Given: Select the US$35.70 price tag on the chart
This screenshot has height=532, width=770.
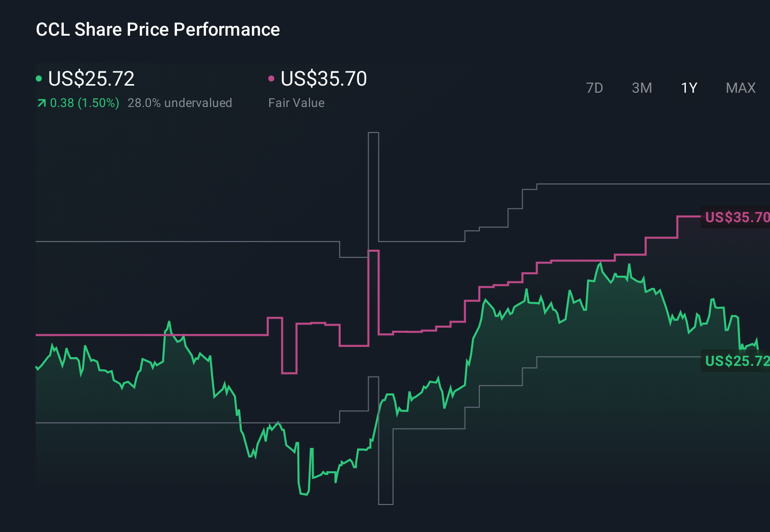Looking at the screenshot, I should 736,217.
